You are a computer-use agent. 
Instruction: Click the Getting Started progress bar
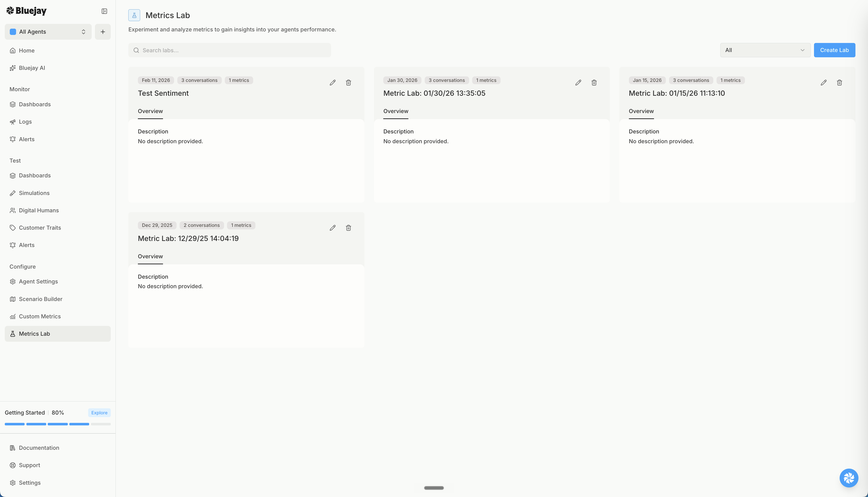click(x=58, y=424)
